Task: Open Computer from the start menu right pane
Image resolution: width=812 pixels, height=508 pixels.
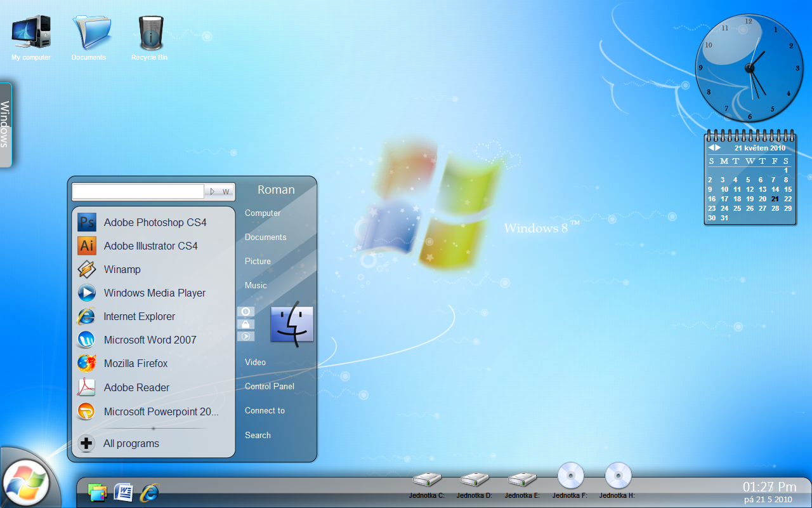Action: [263, 213]
